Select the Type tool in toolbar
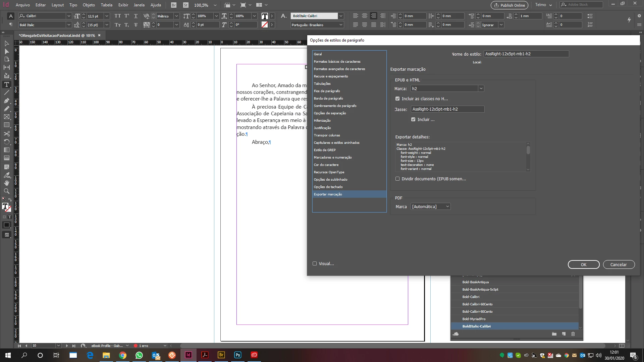Viewport: 644px width, 362px height. coord(6,84)
